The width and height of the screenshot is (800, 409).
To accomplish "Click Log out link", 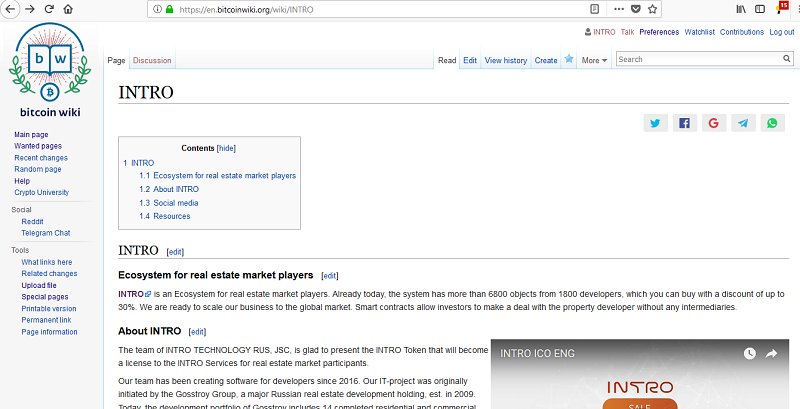I will tap(782, 32).
